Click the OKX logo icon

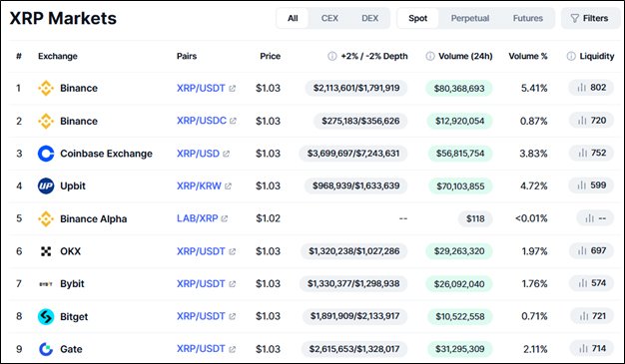(x=46, y=251)
